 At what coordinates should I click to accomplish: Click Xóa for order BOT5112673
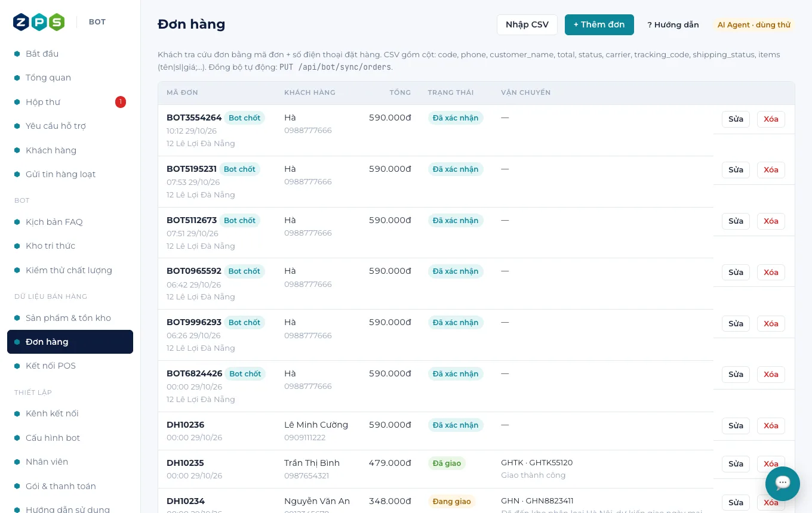click(771, 221)
